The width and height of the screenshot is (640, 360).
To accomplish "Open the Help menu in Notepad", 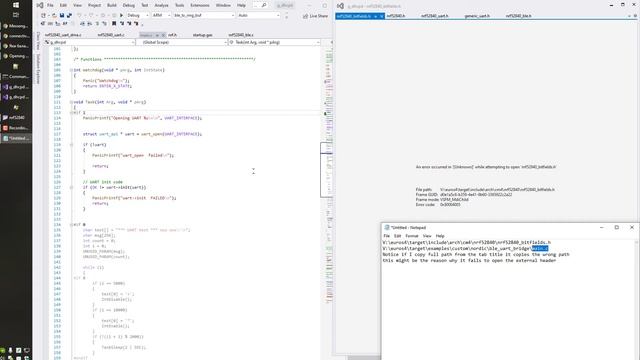I will coord(440,236).
